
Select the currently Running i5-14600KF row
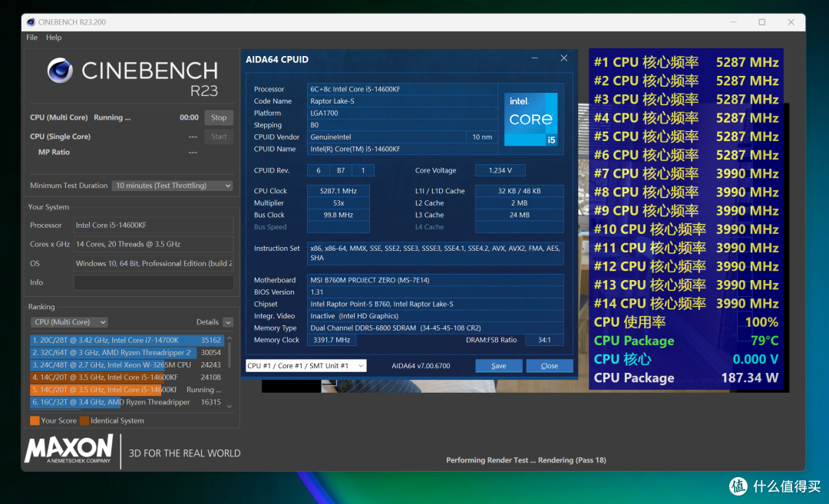tap(127, 390)
